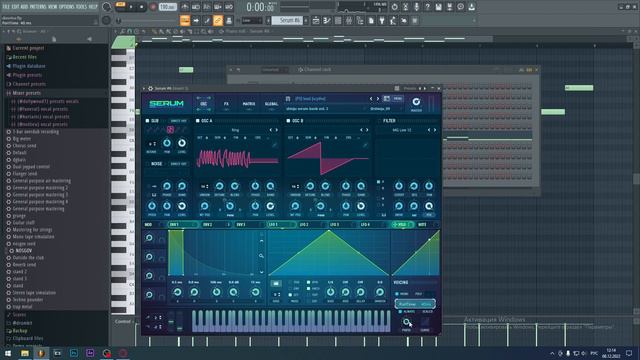The image size is (640, 360).
Task: Click the PORTA knob in Serum
Action: click(407, 322)
